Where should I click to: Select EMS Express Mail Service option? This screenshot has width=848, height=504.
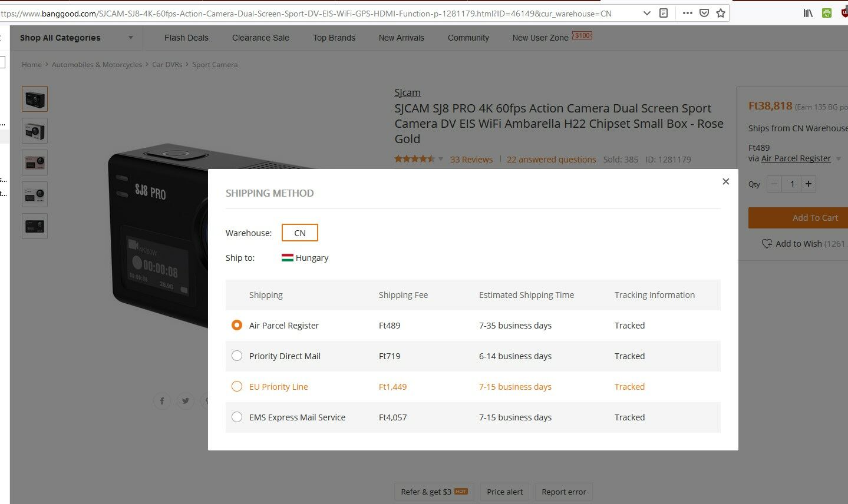coord(237,417)
